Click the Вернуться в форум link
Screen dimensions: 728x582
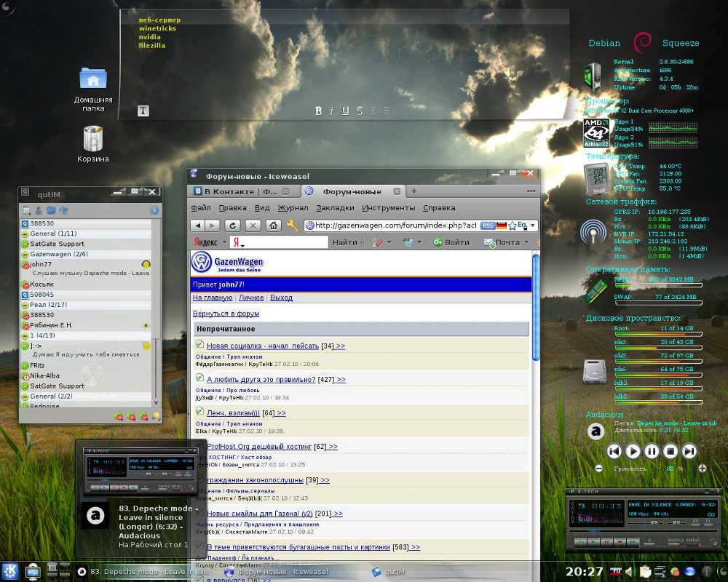click(226, 314)
